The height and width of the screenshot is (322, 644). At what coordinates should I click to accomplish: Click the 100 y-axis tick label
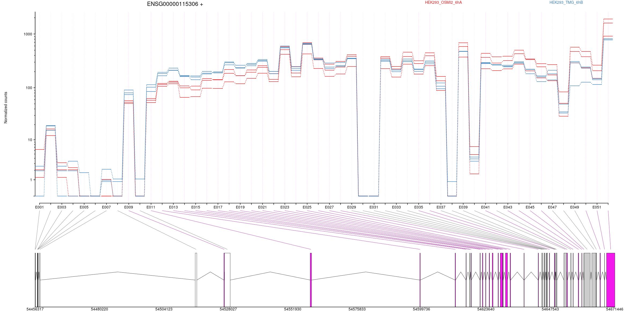[29, 88]
